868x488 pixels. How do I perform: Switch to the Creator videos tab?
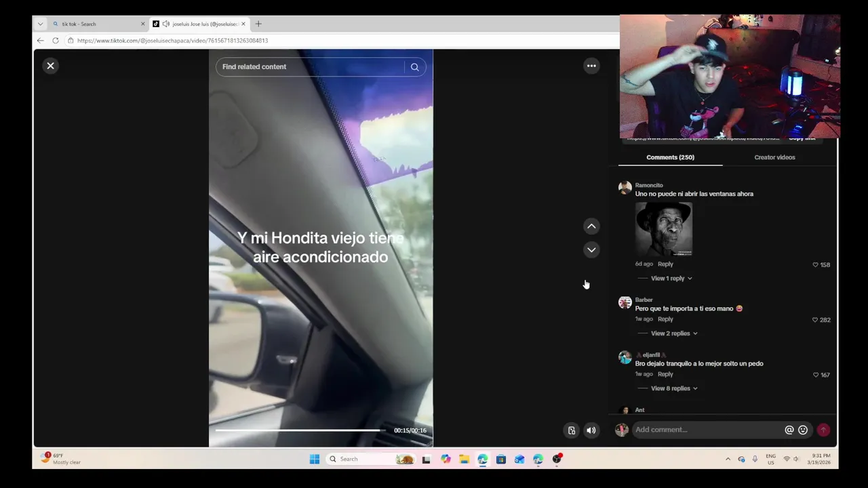tap(774, 157)
